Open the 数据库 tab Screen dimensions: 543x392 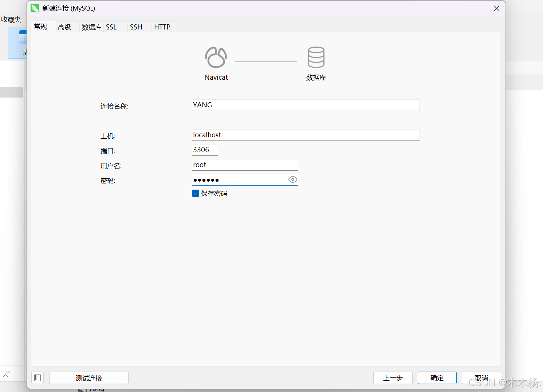[91, 27]
